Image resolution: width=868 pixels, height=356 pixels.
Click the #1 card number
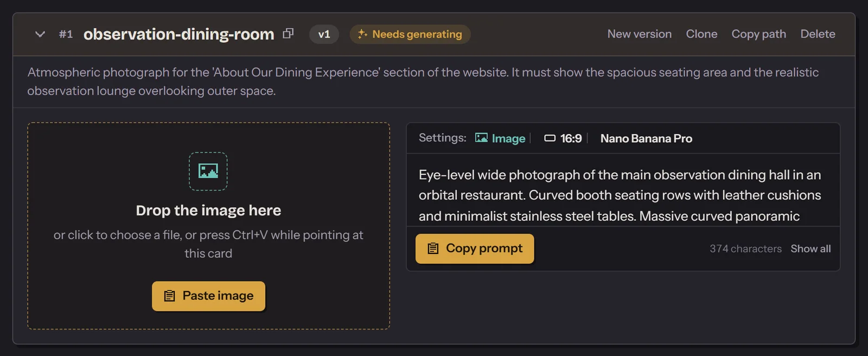coord(66,34)
